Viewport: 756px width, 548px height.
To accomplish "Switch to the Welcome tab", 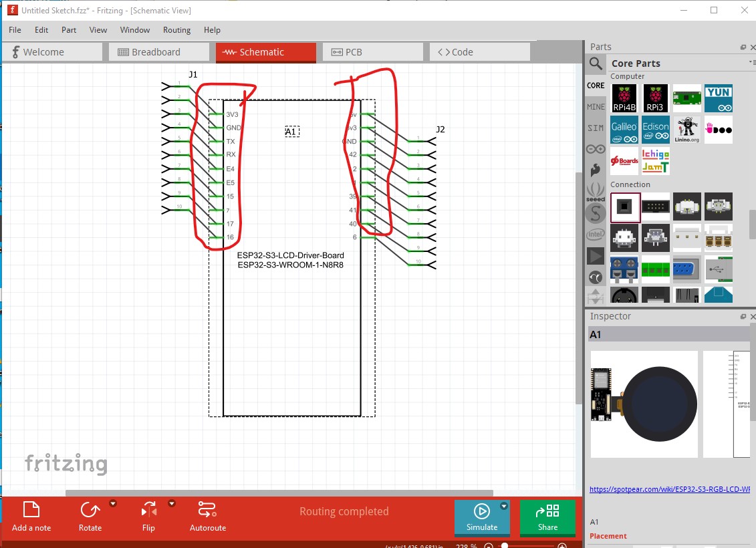I will point(52,52).
